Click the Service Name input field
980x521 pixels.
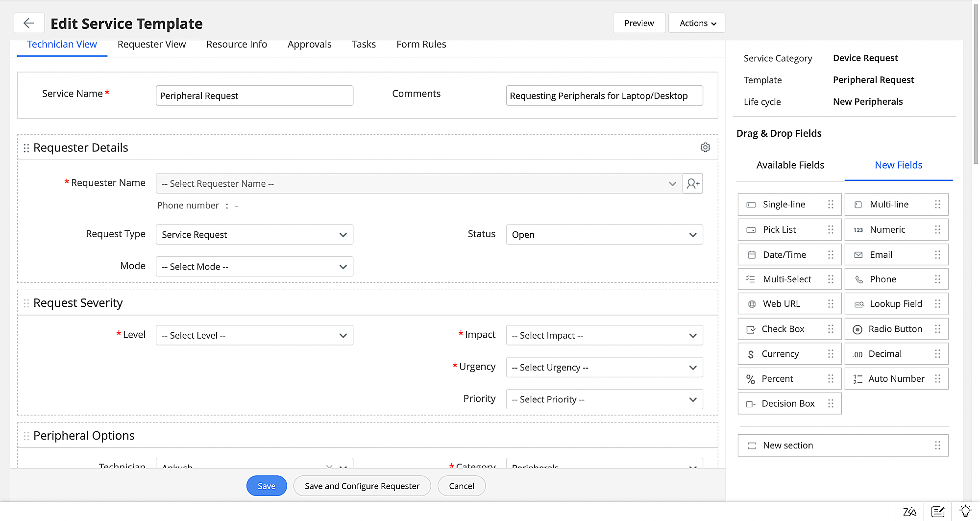click(254, 96)
